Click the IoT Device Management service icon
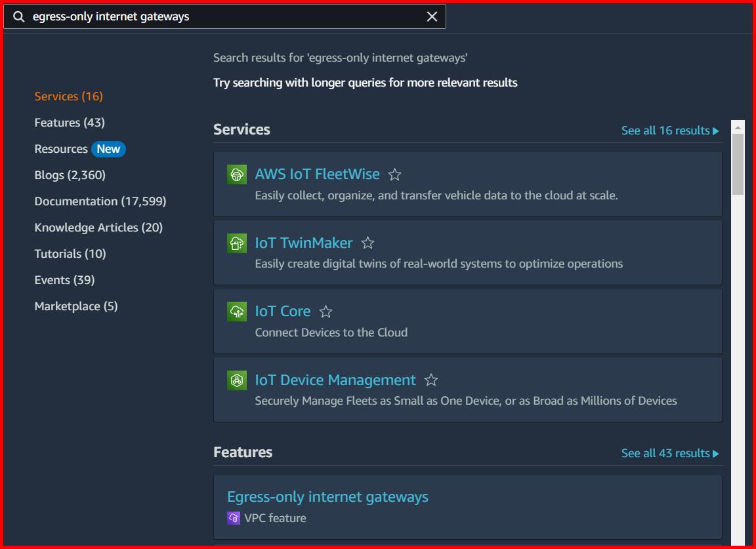Viewport: 756px width, 549px height. pyautogui.click(x=236, y=380)
